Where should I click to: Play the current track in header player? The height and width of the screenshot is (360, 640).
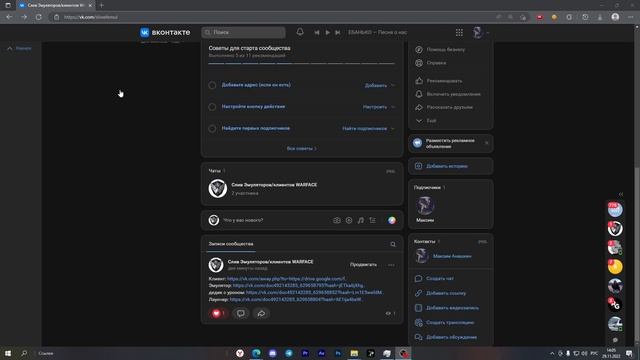pos(327,32)
